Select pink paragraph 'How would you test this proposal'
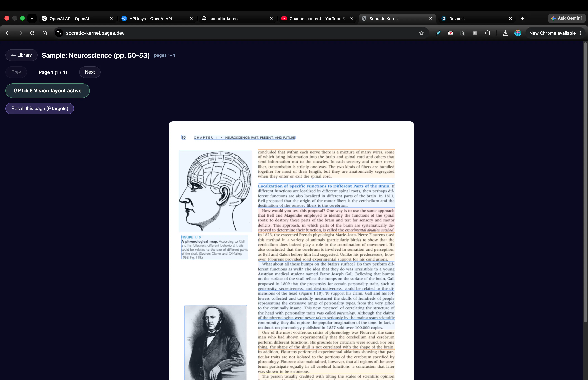This screenshot has height=380, width=588. pos(326,220)
